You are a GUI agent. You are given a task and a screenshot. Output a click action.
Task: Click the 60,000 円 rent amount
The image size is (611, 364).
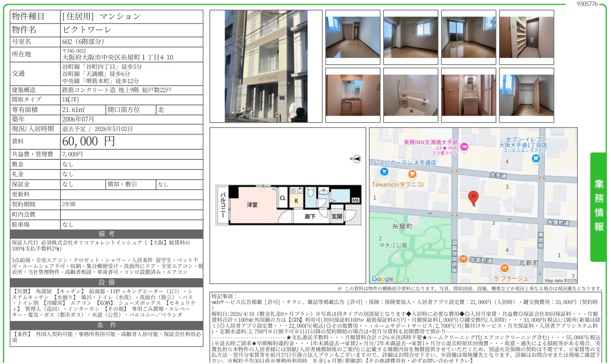click(x=89, y=142)
